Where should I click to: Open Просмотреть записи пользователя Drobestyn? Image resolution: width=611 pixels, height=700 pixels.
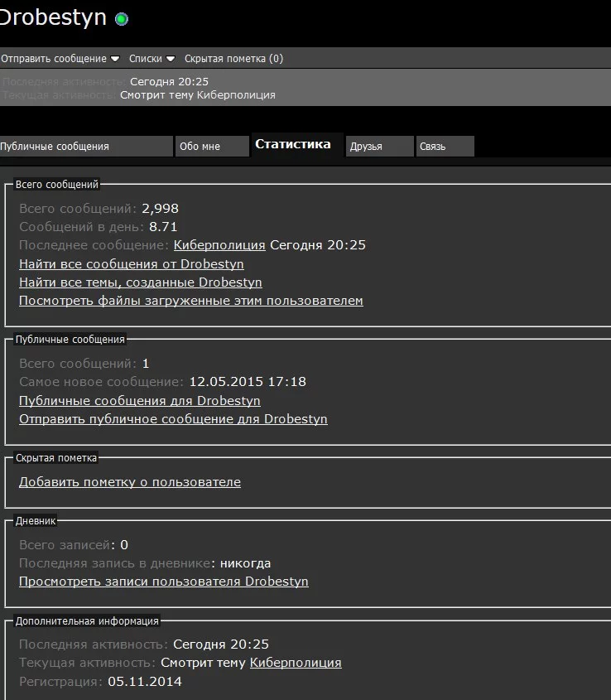tap(163, 582)
